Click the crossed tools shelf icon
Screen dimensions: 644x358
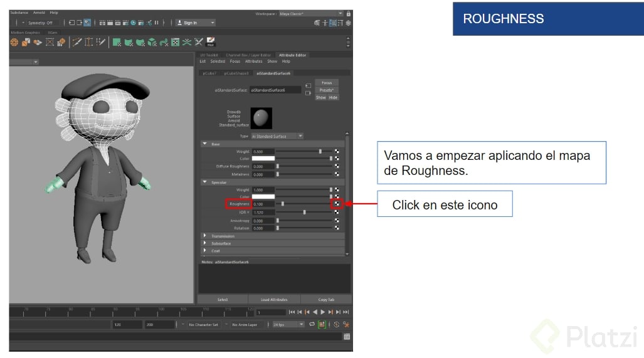[x=199, y=42]
